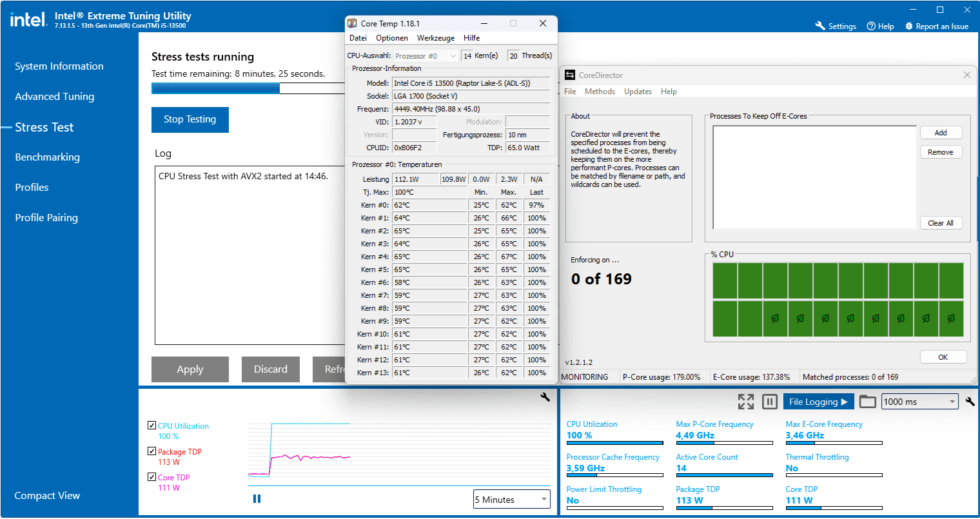
Task: Open the Help menu in CoreDirector
Action: pos(669,92)
